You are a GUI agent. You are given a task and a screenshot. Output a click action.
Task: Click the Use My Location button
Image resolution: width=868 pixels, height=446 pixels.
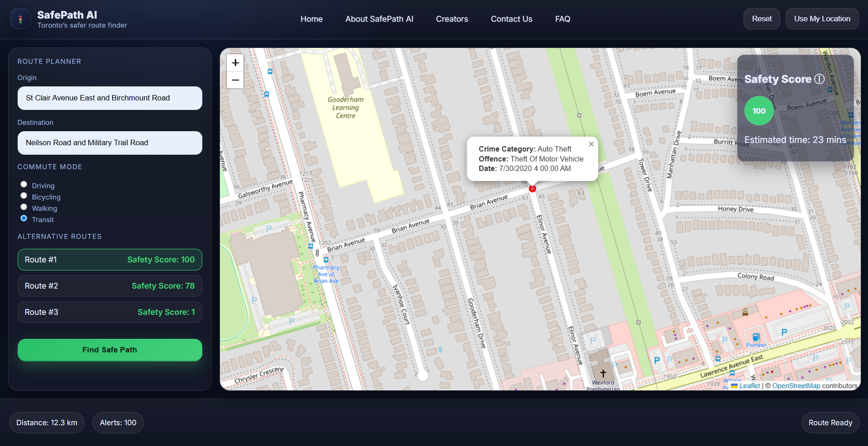822,19
